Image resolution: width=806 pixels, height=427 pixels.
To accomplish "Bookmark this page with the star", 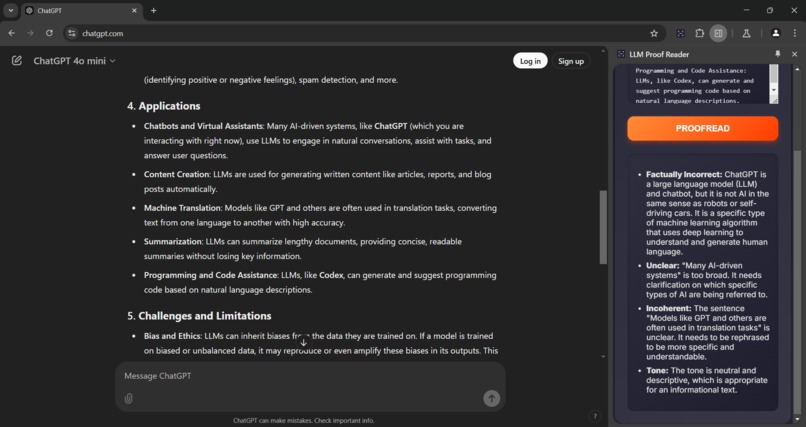I will point(654,33).
